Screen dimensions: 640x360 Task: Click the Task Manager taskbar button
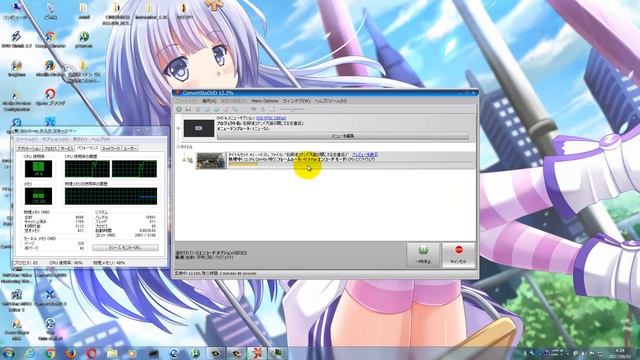click(x=278, y=353)
